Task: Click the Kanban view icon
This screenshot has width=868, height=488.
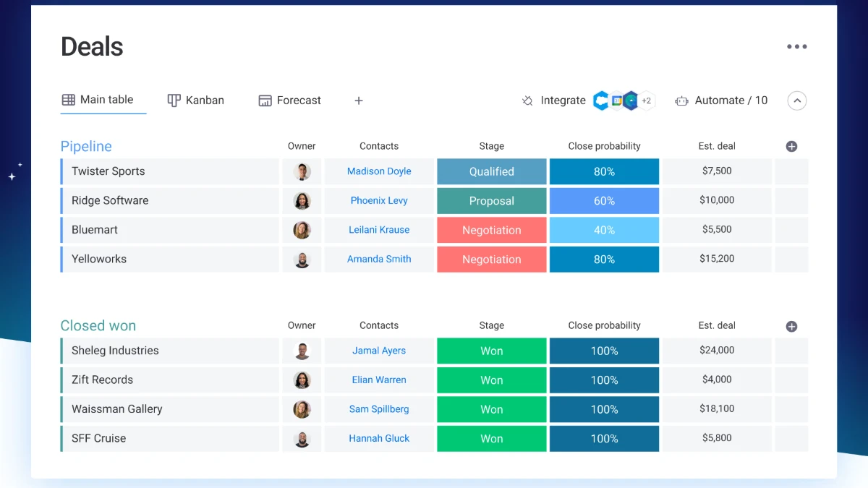Action: tap(173, 100)
